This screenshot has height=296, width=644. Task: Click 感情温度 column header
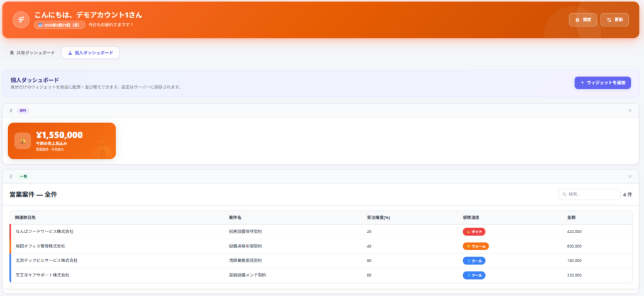click(471, 217)
